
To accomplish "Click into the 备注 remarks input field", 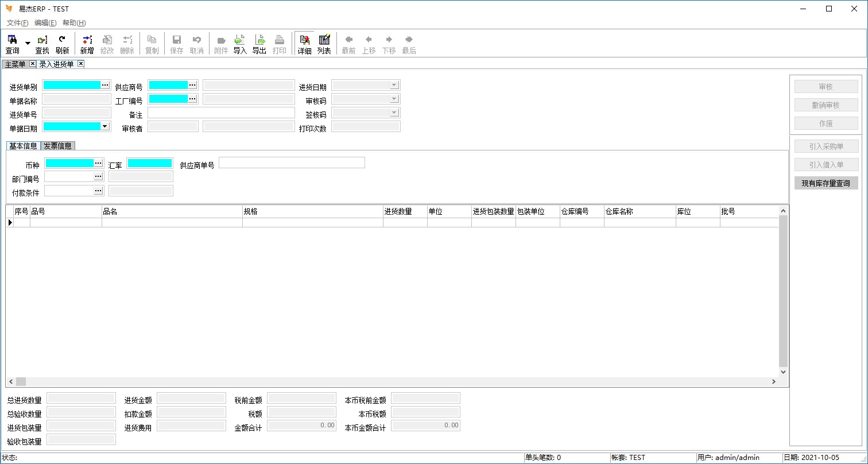I will (x=221, y=113).
